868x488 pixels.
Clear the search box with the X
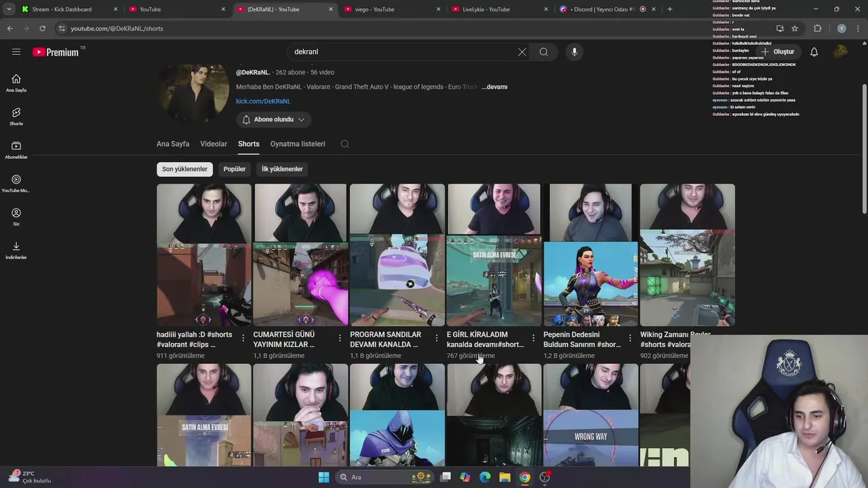pos(522,52)
